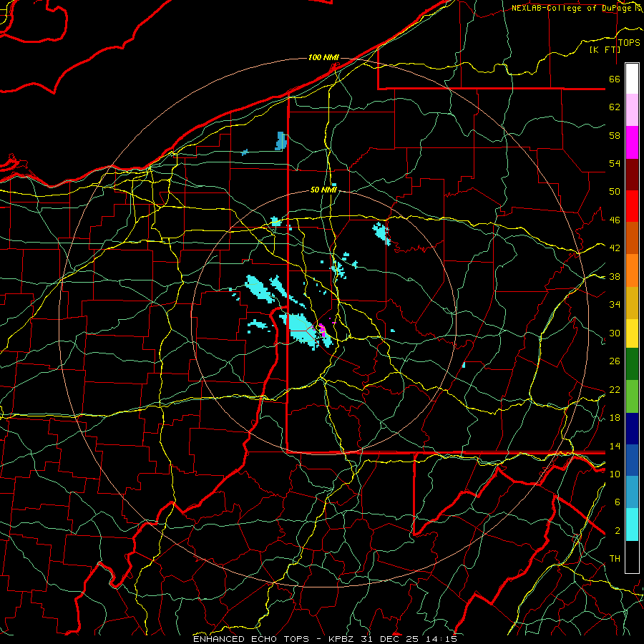644x644 pixels.
Task: Click the 26 value on legend
Action: click(x=615, y=361)
